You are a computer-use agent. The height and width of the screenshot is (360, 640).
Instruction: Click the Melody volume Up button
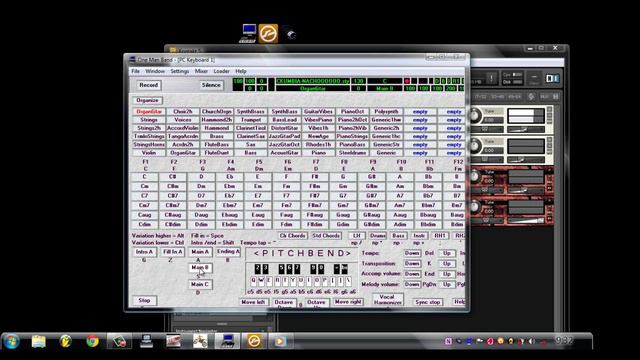tap(447, 284)
